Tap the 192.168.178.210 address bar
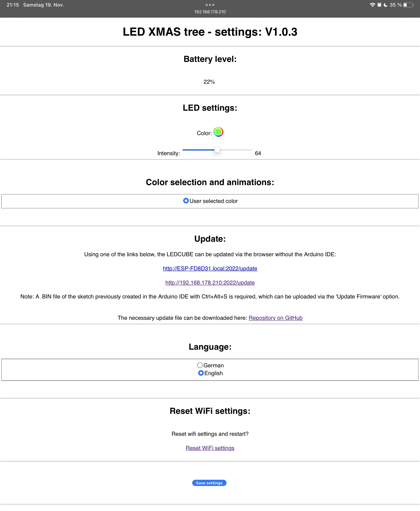This screenshot has width=420, height=511. (x=210, y=12)
